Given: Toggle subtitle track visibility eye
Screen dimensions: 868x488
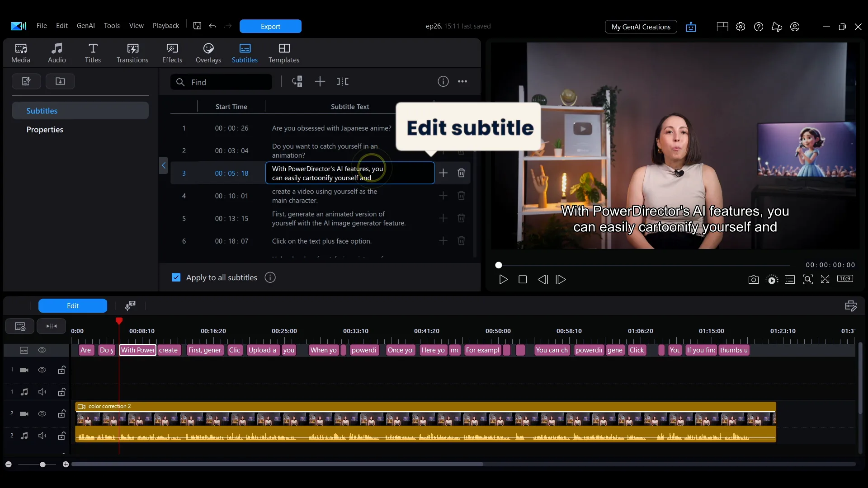Looking at the screenshot, I should click(42, 350).
